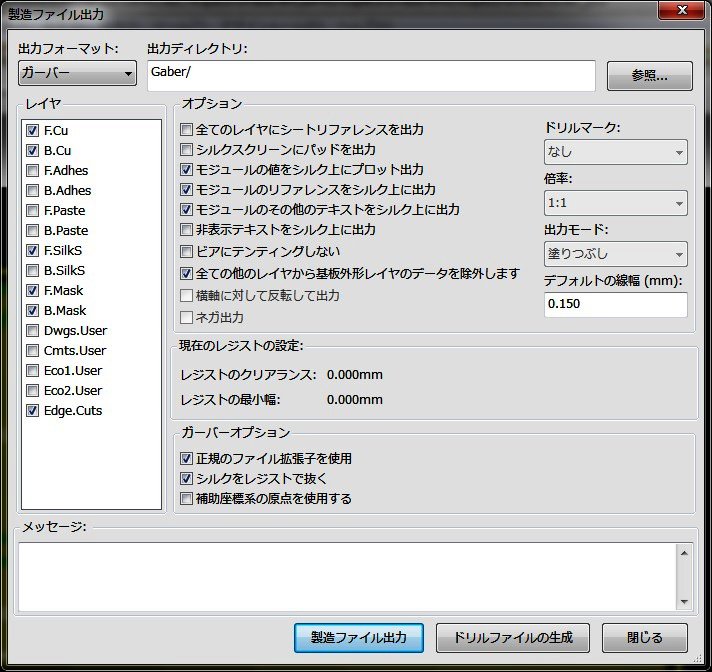Click the ドリルファイルの生成 button
Screen dimensions: 712x672
click(x=513, y=637)
